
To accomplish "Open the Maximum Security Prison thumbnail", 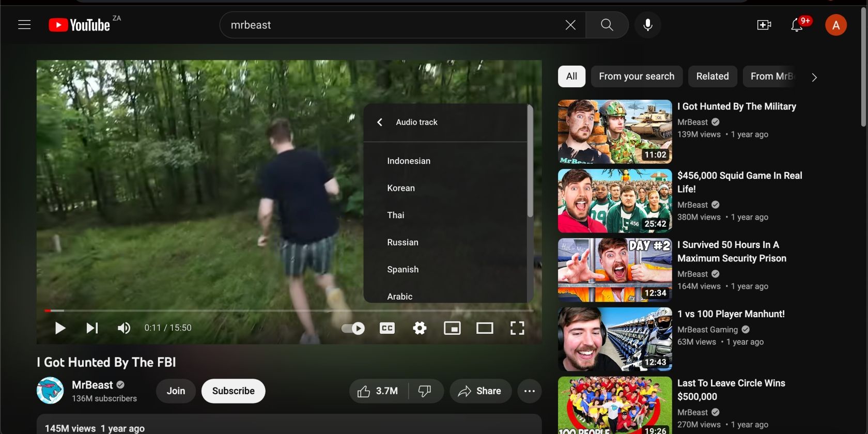I will pos(615,270).
